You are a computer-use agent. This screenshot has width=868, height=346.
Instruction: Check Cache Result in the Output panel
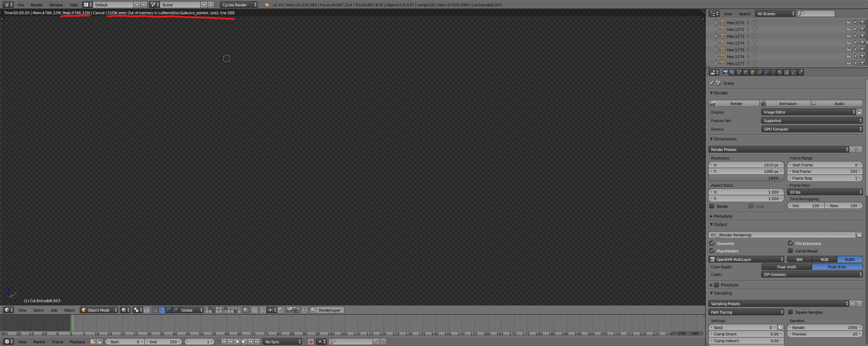(790, 251)
